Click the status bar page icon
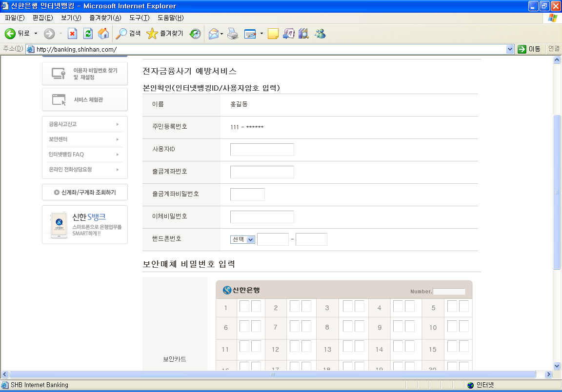This screenshot has width=562, height=392. click(x=5, y=385)
